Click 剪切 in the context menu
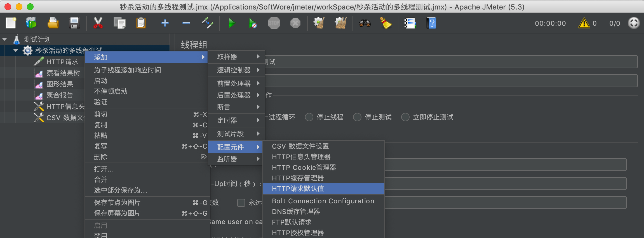The width and height of the screenshot is (644, 238). click(146, 114)
